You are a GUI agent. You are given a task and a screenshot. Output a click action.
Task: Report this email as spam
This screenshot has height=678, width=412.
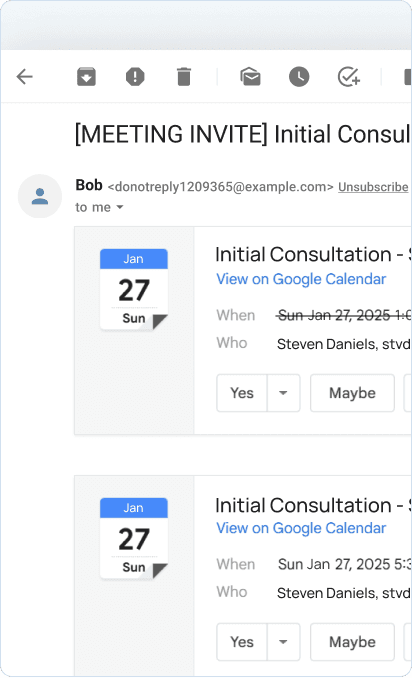(x=135, y=77)
